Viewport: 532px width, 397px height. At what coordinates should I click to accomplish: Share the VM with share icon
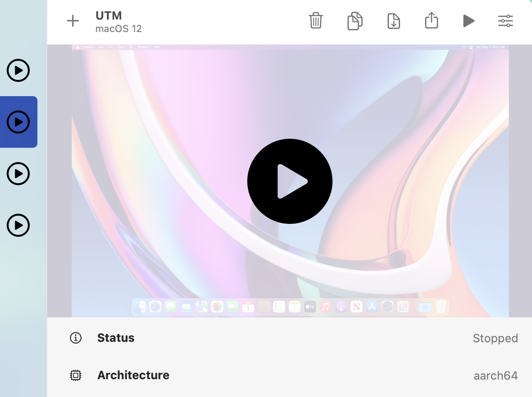pyautogui.click(x=432, y=20)
